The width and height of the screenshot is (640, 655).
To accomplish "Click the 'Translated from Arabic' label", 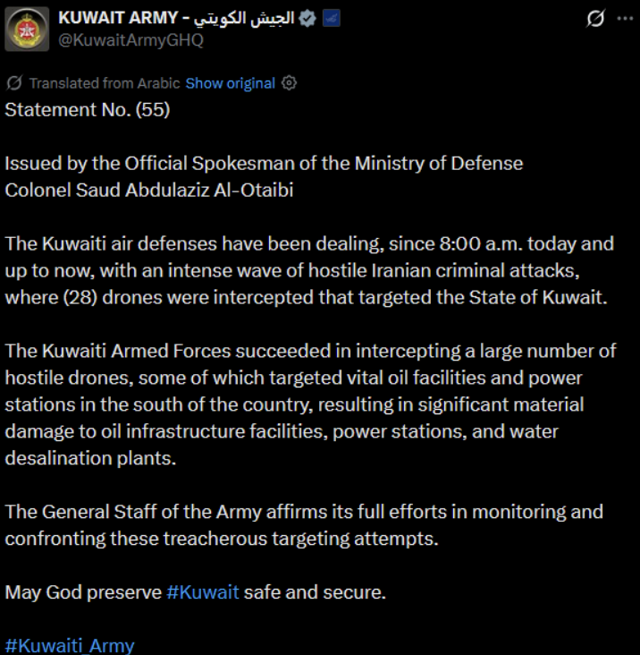I will click(105, 83).
